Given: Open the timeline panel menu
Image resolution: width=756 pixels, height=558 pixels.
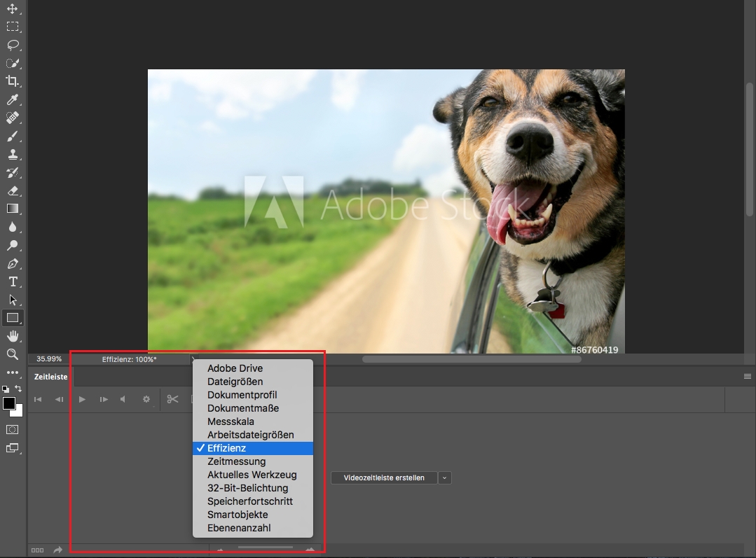Looking at the screenshot, I should click(748, 376).
